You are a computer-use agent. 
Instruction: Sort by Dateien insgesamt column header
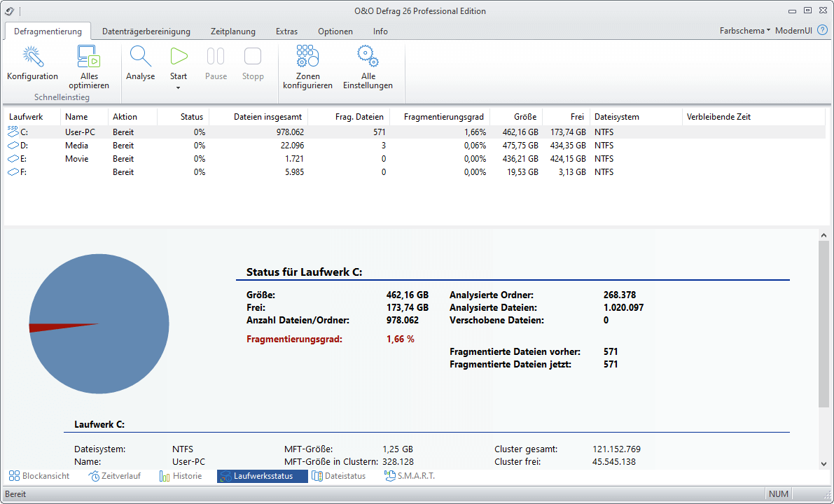click(258, 116)
